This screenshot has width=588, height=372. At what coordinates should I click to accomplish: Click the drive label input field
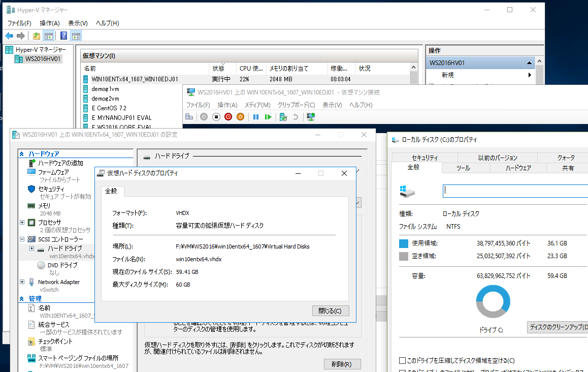515,191
